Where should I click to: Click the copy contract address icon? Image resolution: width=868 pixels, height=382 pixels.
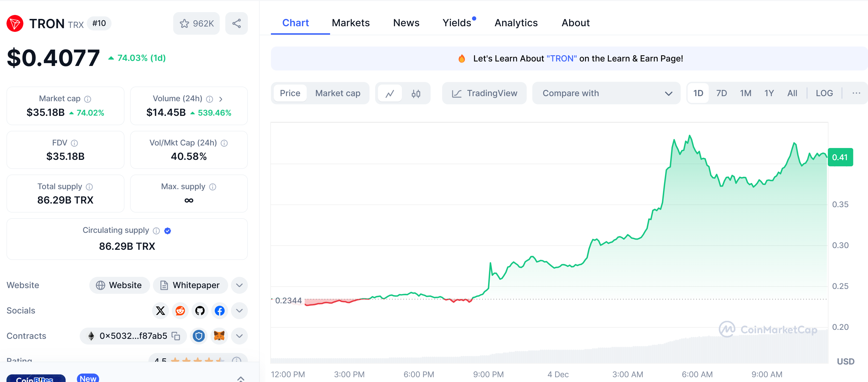[176, 336]
